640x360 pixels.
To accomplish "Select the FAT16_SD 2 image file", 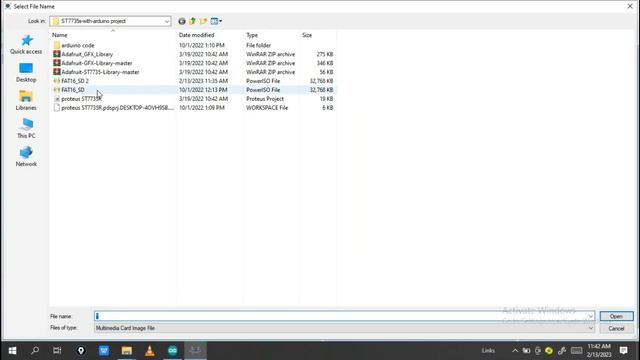I will [75, 81].
